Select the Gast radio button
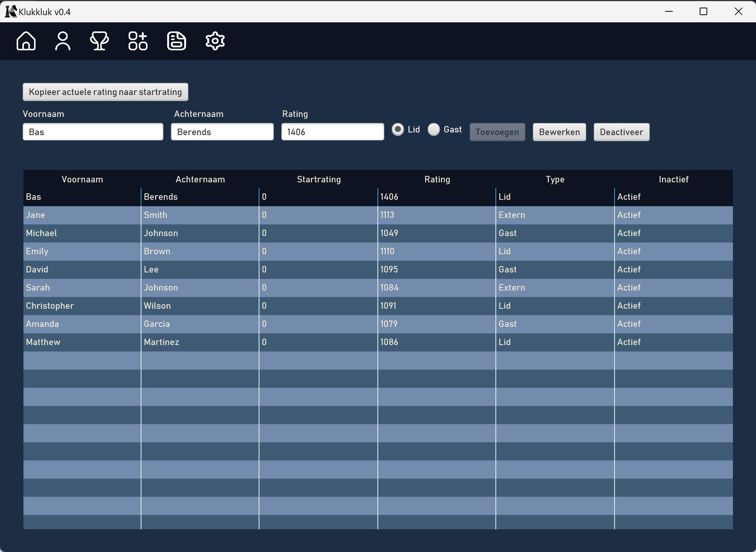The width and height of the screenshot is (756, 552). pos(434,129)
